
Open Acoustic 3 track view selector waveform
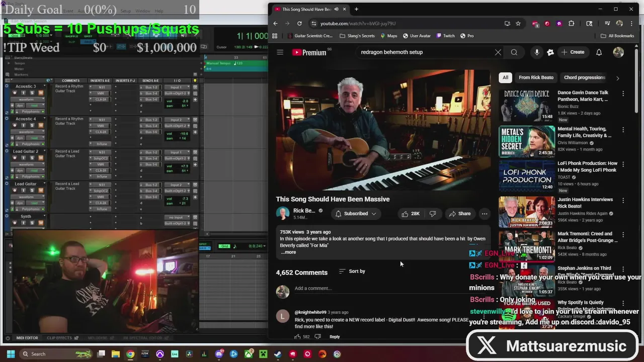tap(28, 100)
